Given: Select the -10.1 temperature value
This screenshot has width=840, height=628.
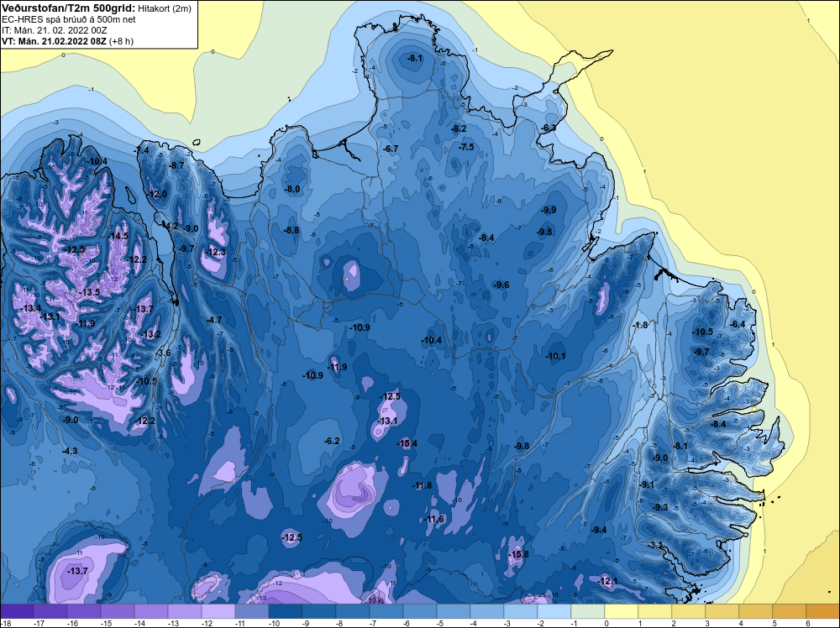Looking at the screenshot, I should point(555,357).
